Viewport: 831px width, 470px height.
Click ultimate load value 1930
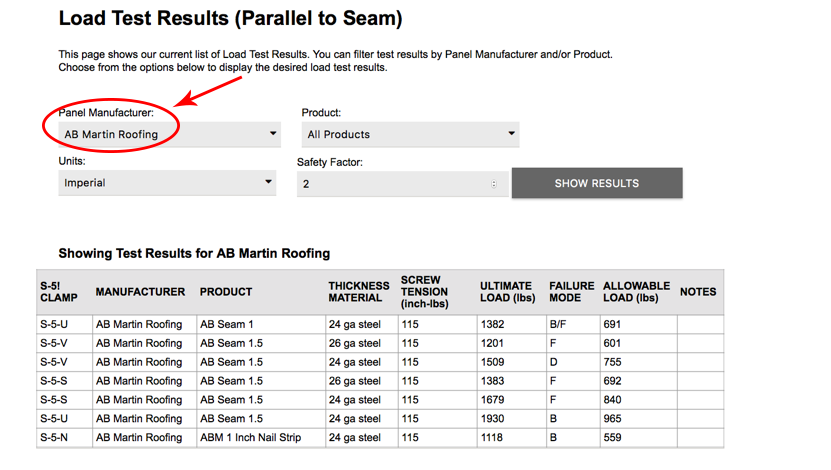(492, 419)
